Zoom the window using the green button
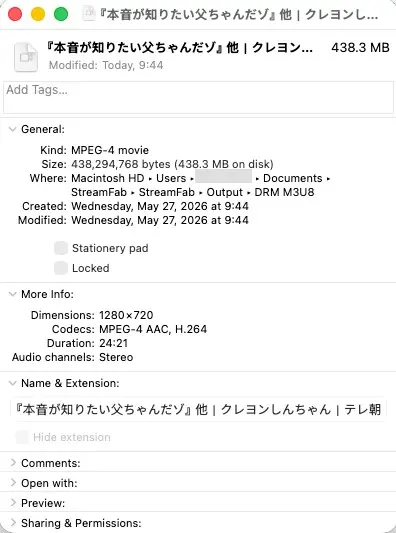 [61, 15]
